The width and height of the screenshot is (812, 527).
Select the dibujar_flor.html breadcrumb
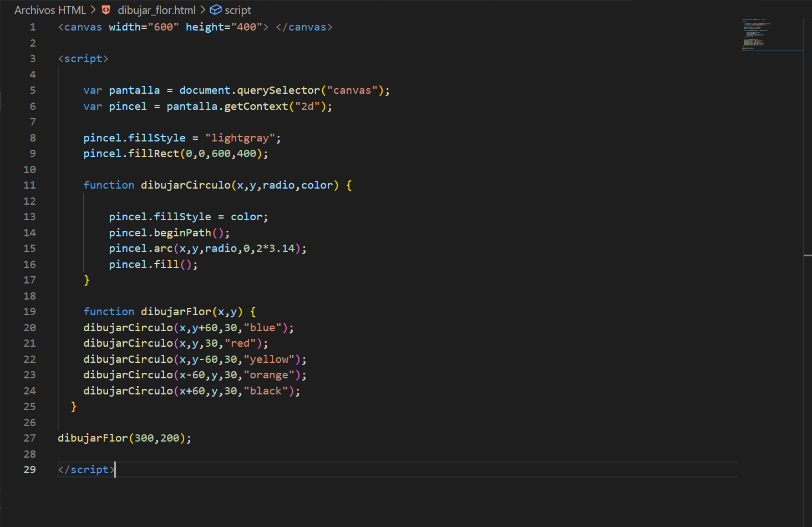156,10
